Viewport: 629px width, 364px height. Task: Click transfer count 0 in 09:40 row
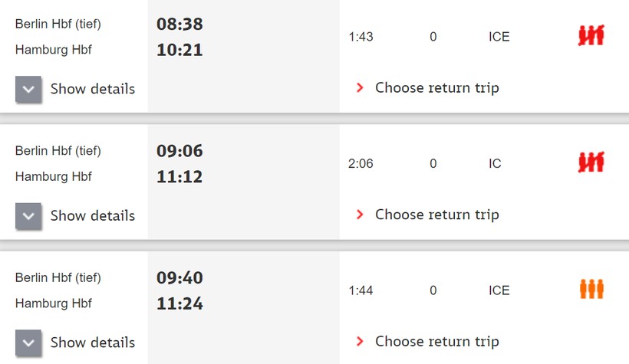coord(433,290)
